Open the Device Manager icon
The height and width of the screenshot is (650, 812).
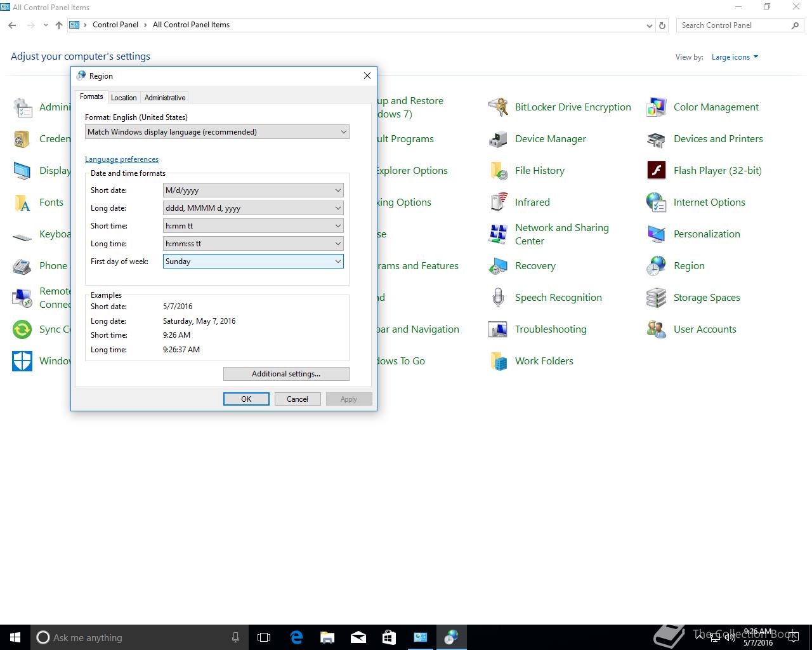(498, 139)
